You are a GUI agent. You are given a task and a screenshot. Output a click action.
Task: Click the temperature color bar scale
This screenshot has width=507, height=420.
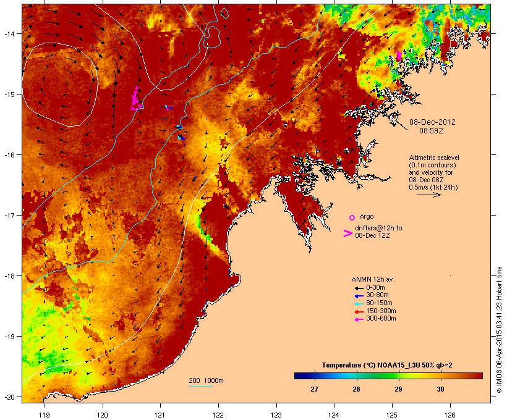pos(388,376)
